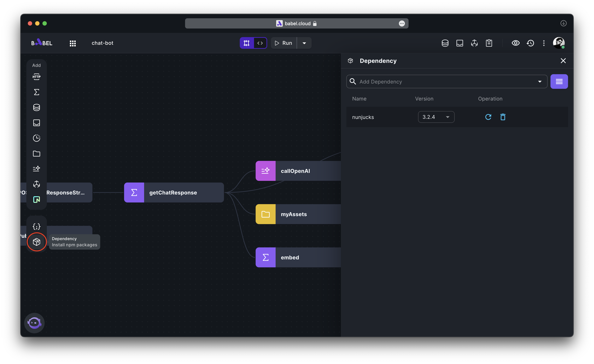The width and height of the screenshot is (594, 364).
Task: Add an HTTP element from sidebar
Action: (36, 77)
